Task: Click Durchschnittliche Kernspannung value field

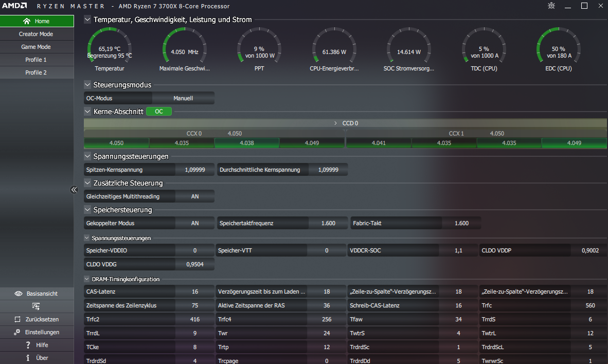Action: (328, 170)
